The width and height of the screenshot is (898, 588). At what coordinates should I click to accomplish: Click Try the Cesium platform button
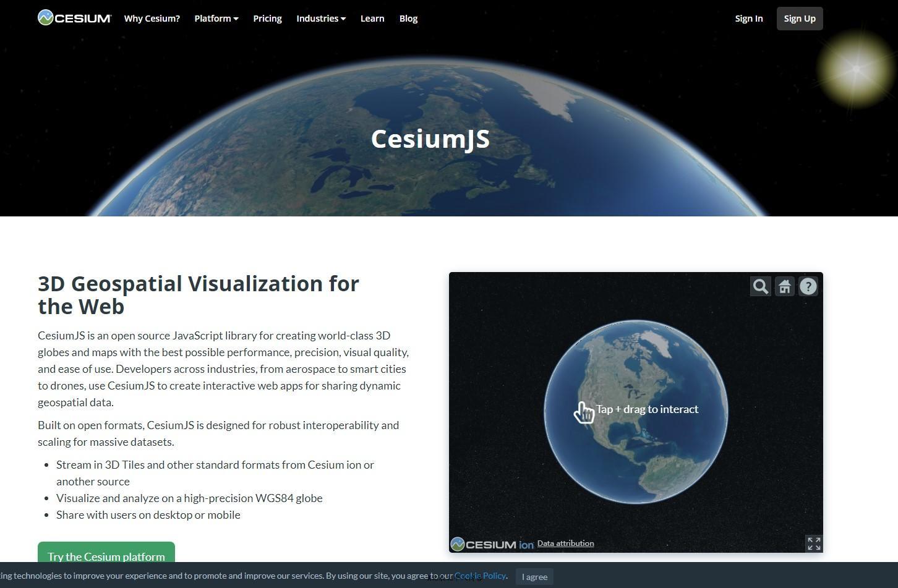[x=106, y=555]
